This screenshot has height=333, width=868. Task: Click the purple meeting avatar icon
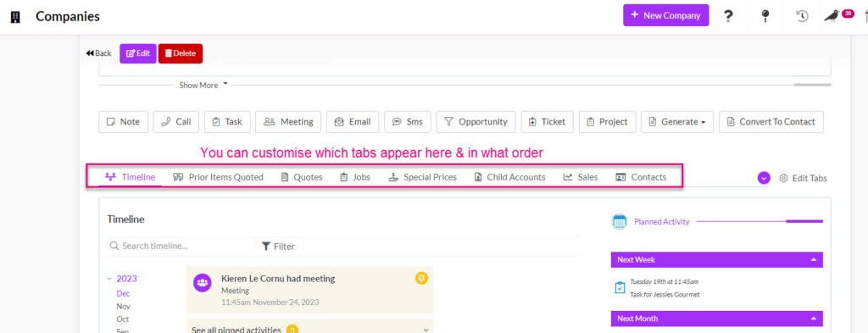202,283
